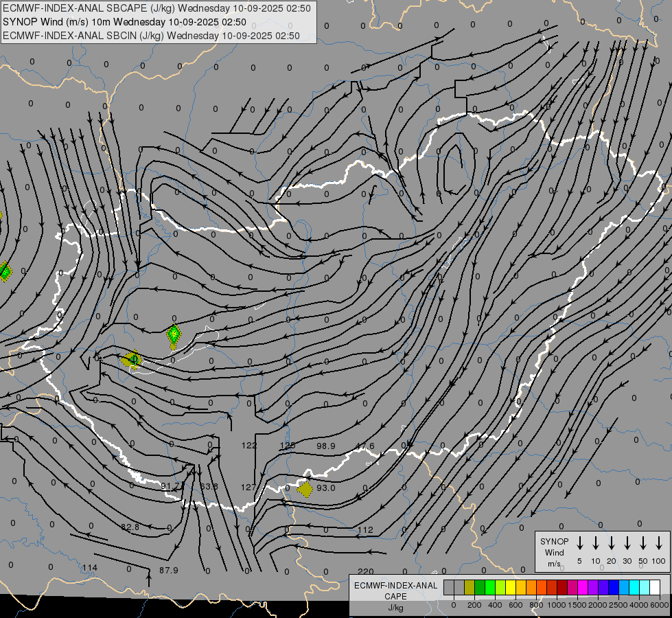Click the CAPE value 98.9
Image resolution: width=672 pixels, height=618 pixels.
coord(326,446)
